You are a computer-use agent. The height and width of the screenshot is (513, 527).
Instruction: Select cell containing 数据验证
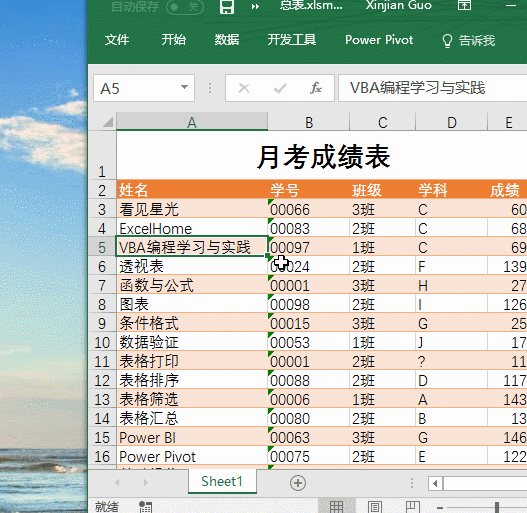pos(192,342)
